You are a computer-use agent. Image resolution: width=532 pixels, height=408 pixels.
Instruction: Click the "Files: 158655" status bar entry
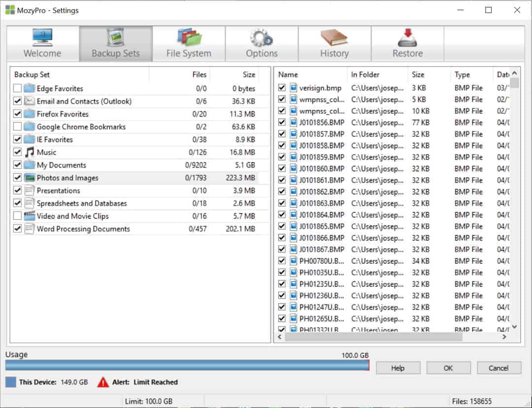click(471, 402)
